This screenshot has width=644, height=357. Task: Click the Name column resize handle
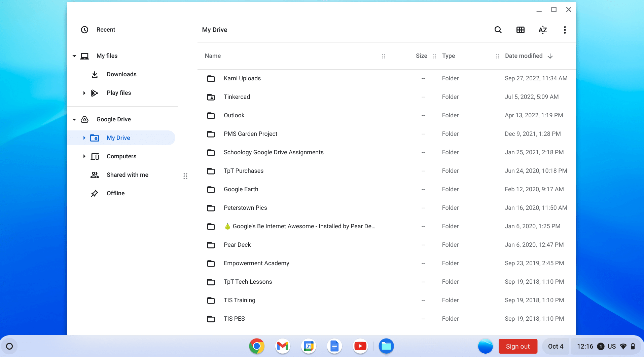coord(384,56)
